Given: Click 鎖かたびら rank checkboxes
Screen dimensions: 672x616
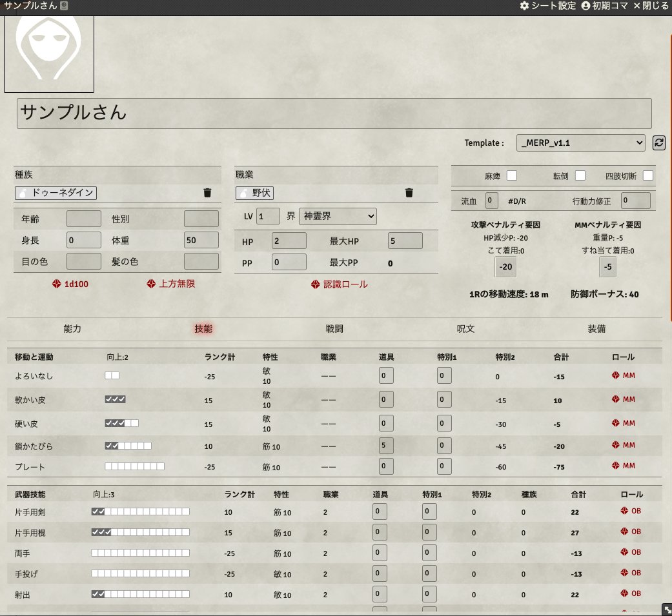Looking at the screenshot, I should (x=128, y=446).
